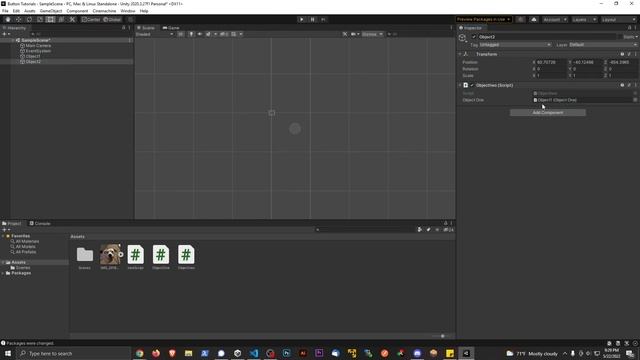Click the Add Component button
Image resolution: width=640 pixels, height=360 pixels.
coord(548,113)
